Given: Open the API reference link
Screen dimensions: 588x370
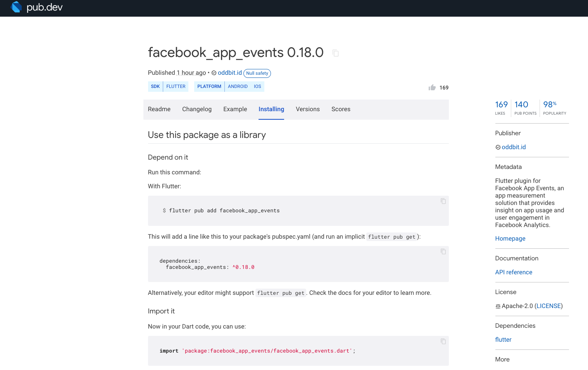Looking at the screenshot, I should click(x=514, y=272).
